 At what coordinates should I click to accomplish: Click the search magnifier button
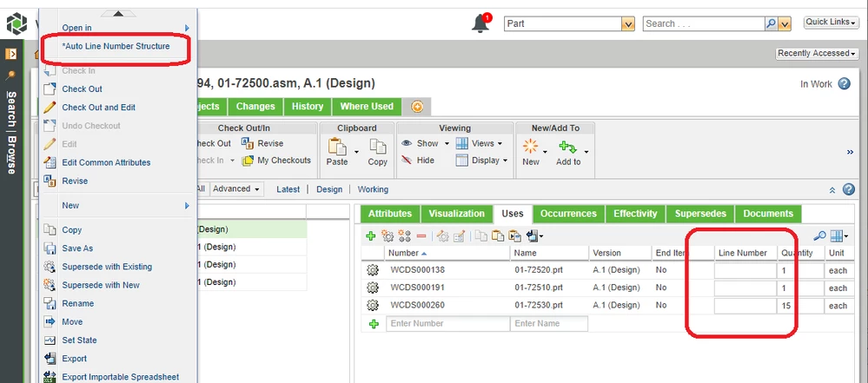click(x=771, y=23)
